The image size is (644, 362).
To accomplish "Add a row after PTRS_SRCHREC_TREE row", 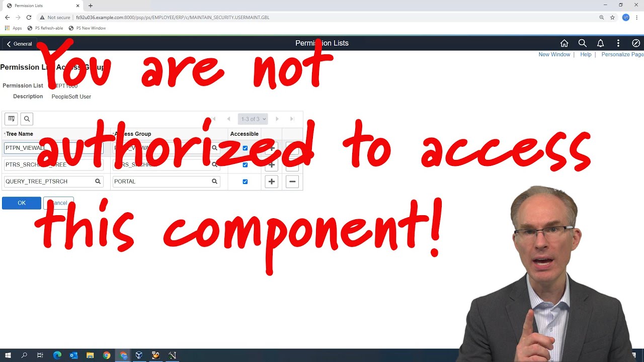I will click(x=271, y=165).
